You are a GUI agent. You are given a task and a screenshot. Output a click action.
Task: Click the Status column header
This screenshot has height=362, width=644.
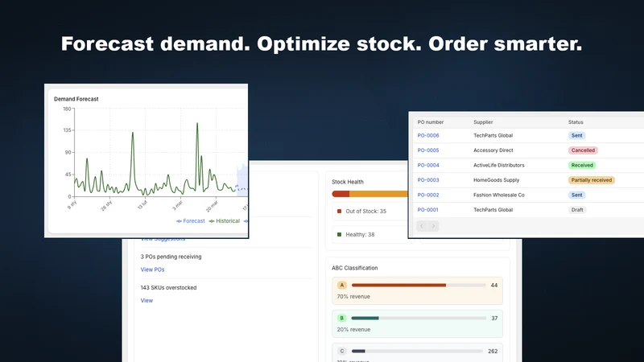[x=576, y=122]
